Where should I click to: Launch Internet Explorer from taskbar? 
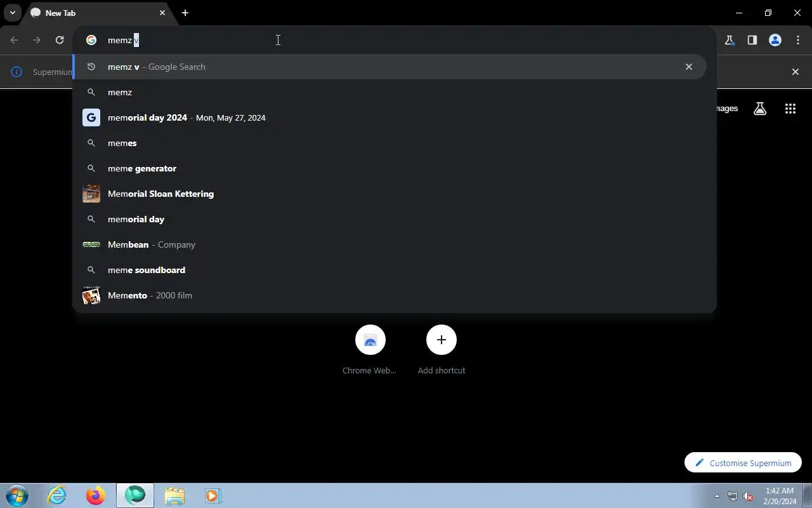(x=57, y=495)
